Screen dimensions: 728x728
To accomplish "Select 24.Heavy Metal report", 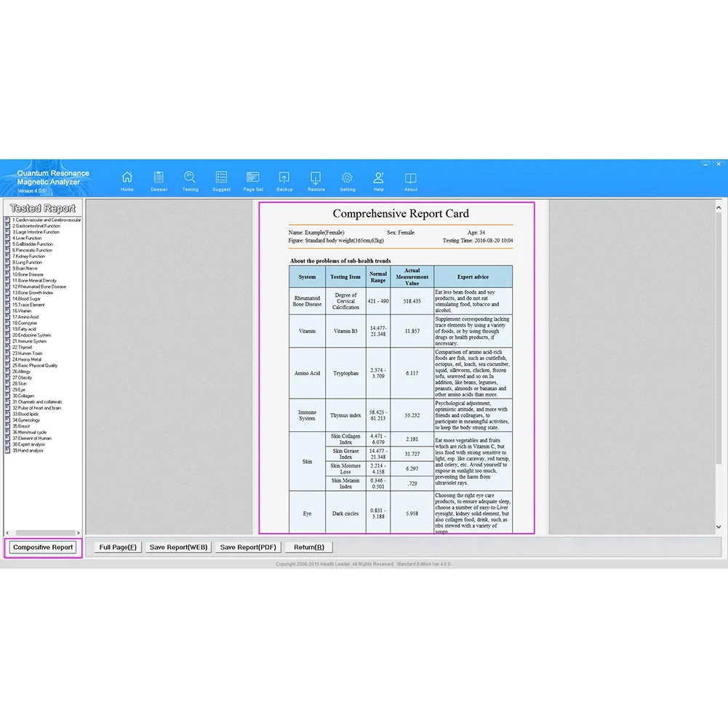I will click(x=27, y=359).
